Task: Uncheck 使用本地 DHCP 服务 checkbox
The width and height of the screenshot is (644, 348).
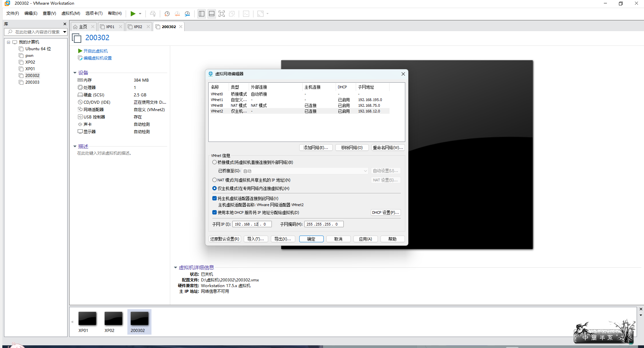Action: pyautogui.click(x=215, y=212)
